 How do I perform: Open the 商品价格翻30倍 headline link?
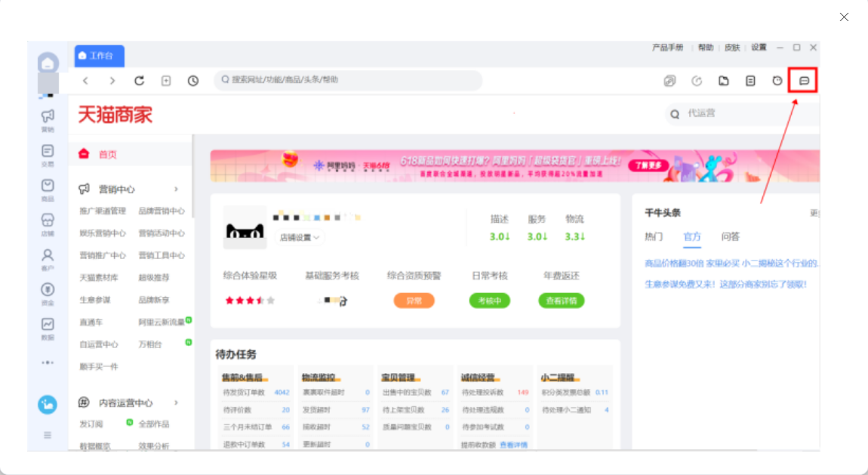(x=731, y=264)
